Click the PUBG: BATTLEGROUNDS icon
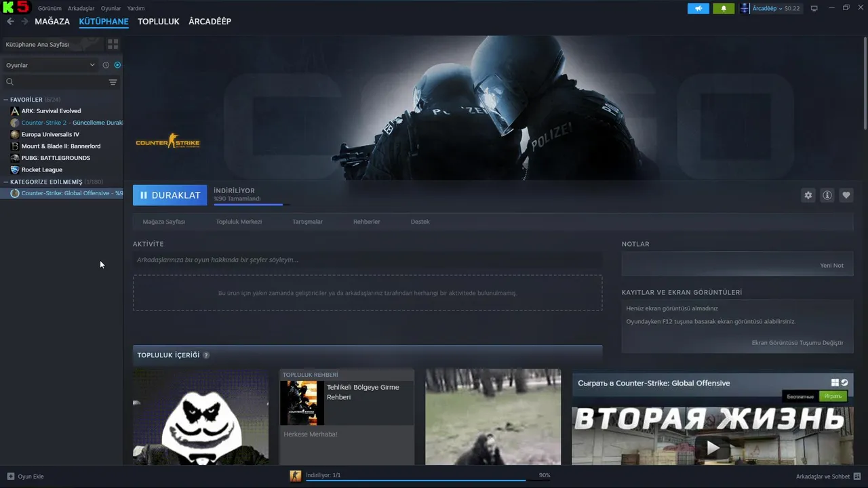The width and height of the screenshot is (868, 488). pos(15,158)
